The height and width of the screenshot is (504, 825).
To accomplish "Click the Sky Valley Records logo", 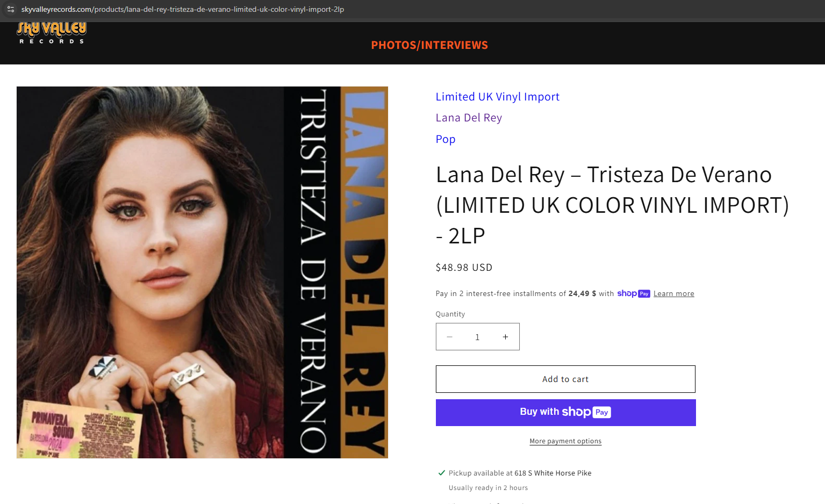I will click(52, 33).
